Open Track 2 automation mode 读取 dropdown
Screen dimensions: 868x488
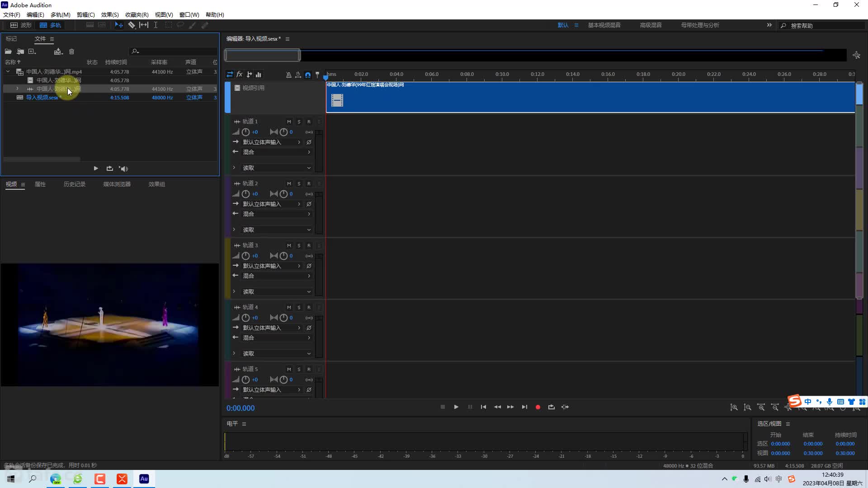[276, 230]
